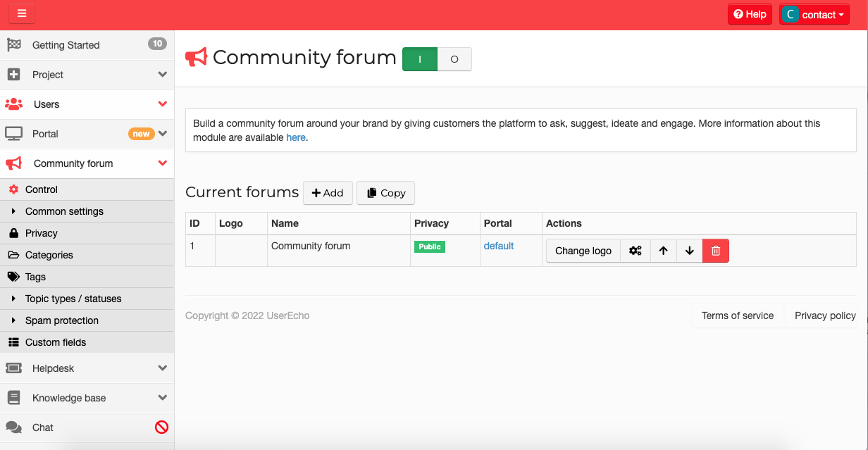Click the Community forum megaphone sidebar icon
Screen dimensions: 868x450
[x=14, y=163]
